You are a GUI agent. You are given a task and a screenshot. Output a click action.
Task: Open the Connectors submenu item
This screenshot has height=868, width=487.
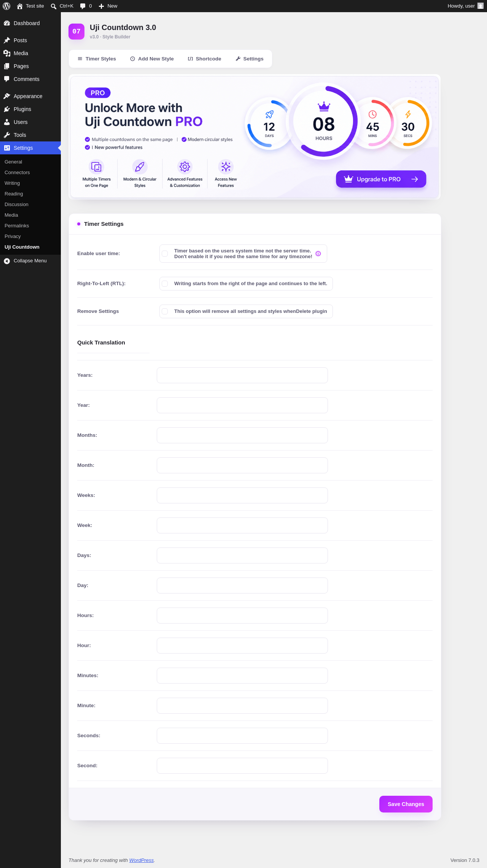[17, 173]
